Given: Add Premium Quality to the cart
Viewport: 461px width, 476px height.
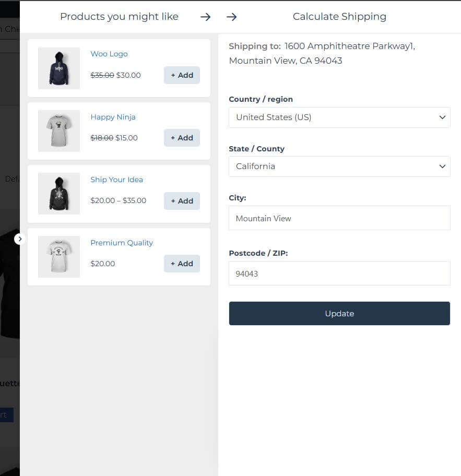Looking at the screenshot, I should (x=182, y=264).
